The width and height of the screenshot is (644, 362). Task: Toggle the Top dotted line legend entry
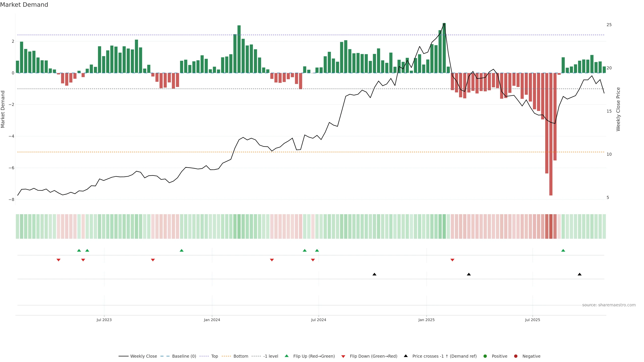[x=214, y=356]
